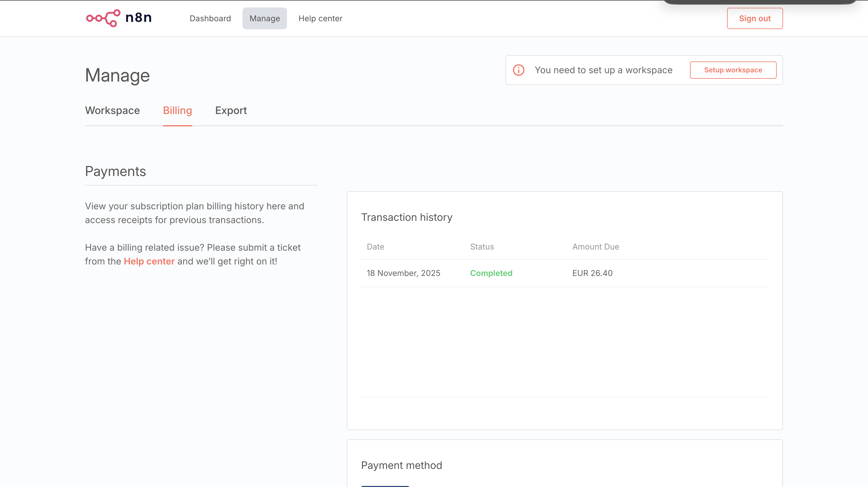Select the Billing tab
The image size is (868, 487).
tap(177, 111)
